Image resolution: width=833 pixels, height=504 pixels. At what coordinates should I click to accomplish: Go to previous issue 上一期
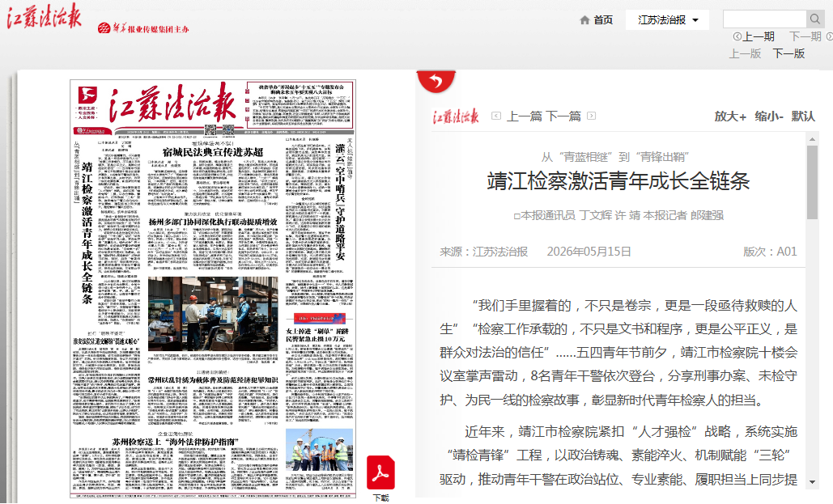758,36
